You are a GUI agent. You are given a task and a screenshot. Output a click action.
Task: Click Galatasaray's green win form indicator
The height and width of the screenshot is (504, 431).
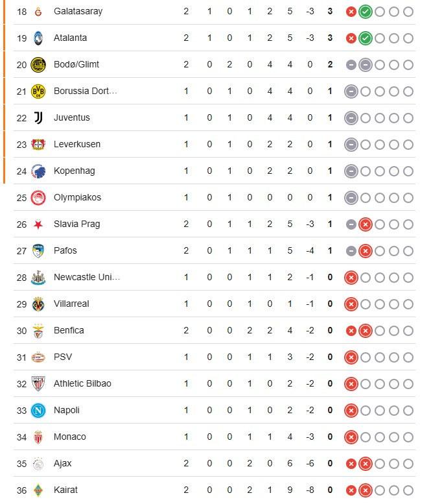(x=365, y=12)
